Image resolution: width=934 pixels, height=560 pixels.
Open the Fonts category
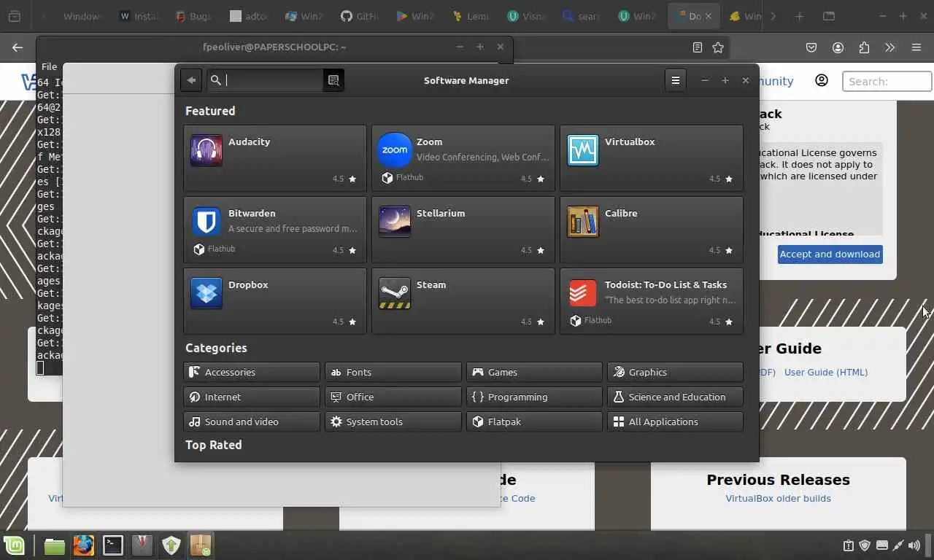click(x=393, y=372)
